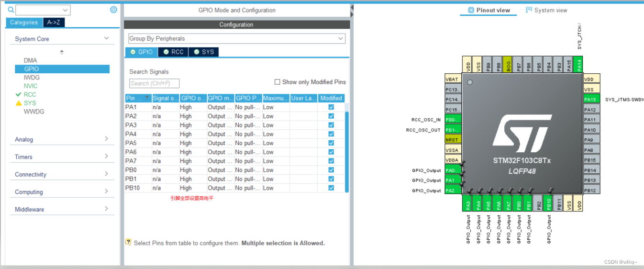Viewport: 644px width, 269px height.
Task: Select the BOOT0 pin on chip
Action: (x=508, y=65)
